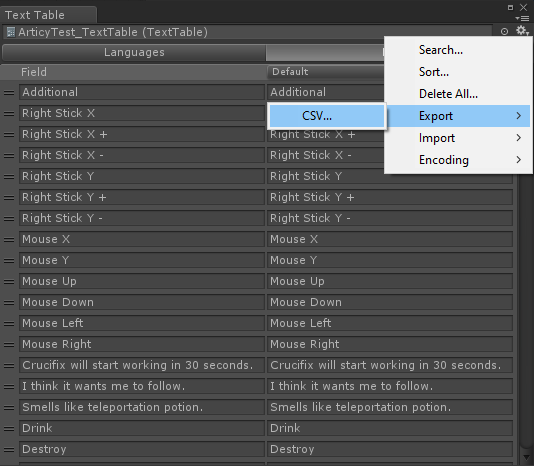Edit the Additional default value box
The height and width of the screenshot is (466, 534).
coord(326,92)
